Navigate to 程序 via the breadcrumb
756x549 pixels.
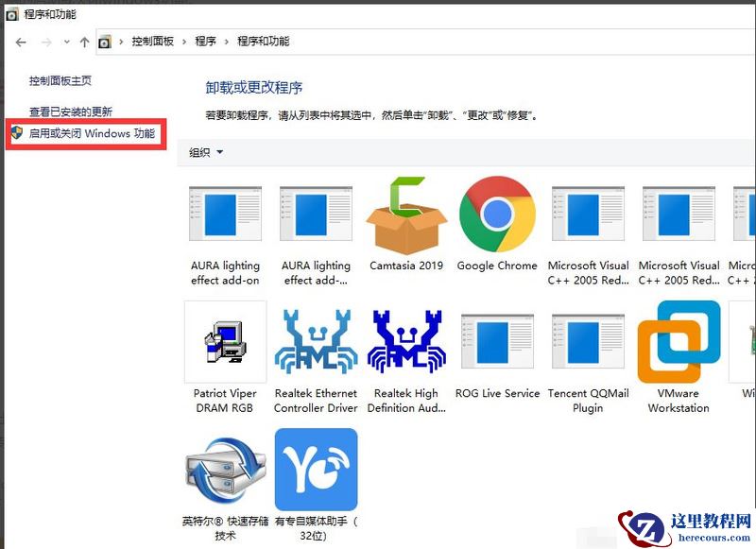(207, 42)
